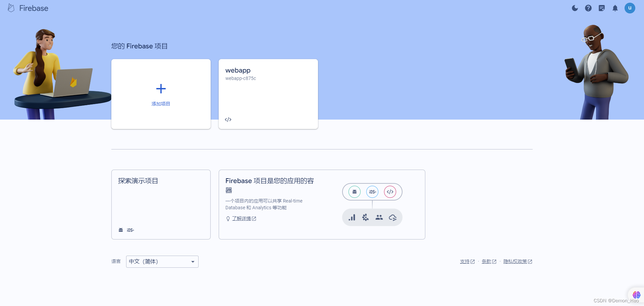644x306 pixels.
Task: Click the Android circle icon in diagram
Action: click(355, 192)
